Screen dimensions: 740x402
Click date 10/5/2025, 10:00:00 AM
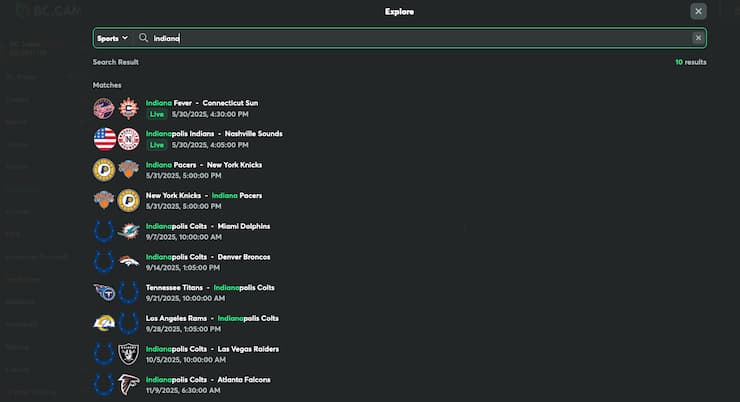(186, 360)
